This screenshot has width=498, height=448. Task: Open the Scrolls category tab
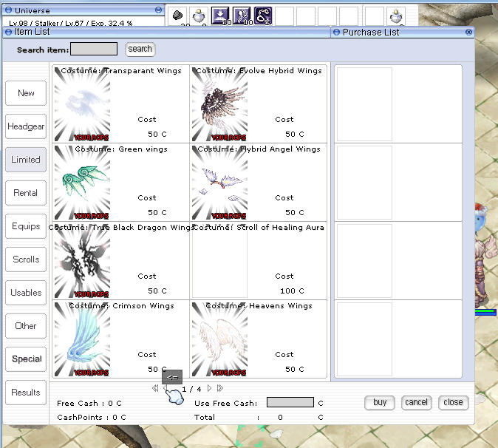point(26,259)
